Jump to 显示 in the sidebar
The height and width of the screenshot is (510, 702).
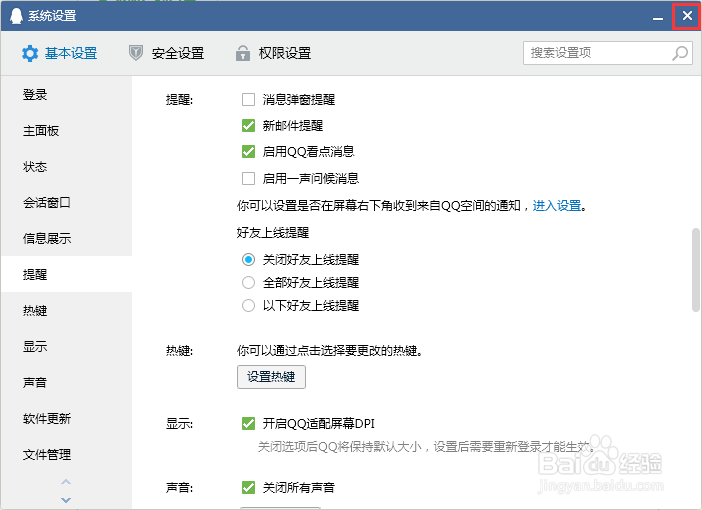click(x=66, y=346)
